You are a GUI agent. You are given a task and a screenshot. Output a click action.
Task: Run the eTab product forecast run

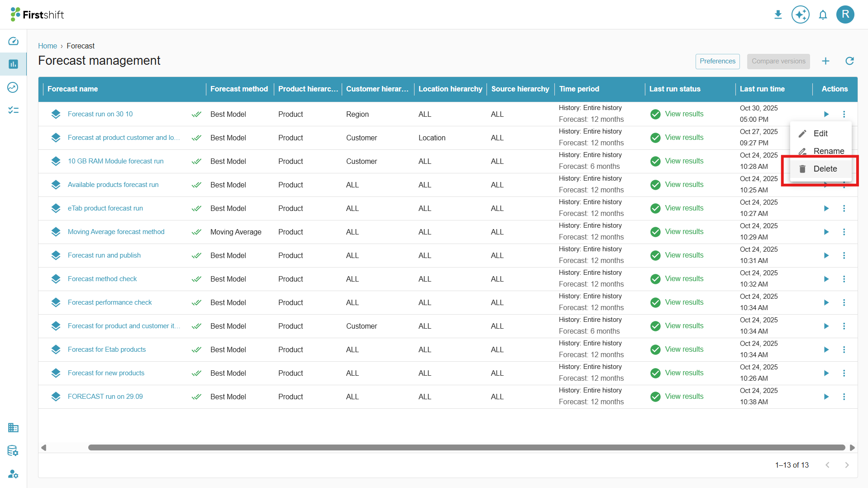(x=826, y=208)
